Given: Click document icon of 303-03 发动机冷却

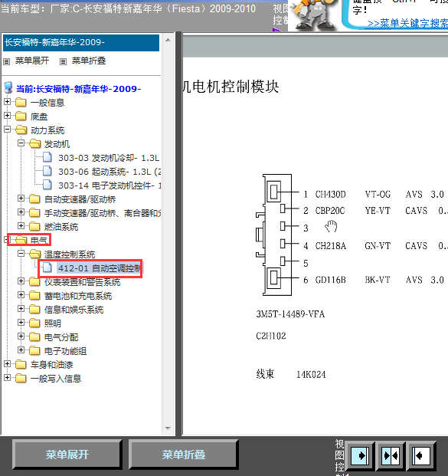Looking at the screenshot, I should point(47,157).
